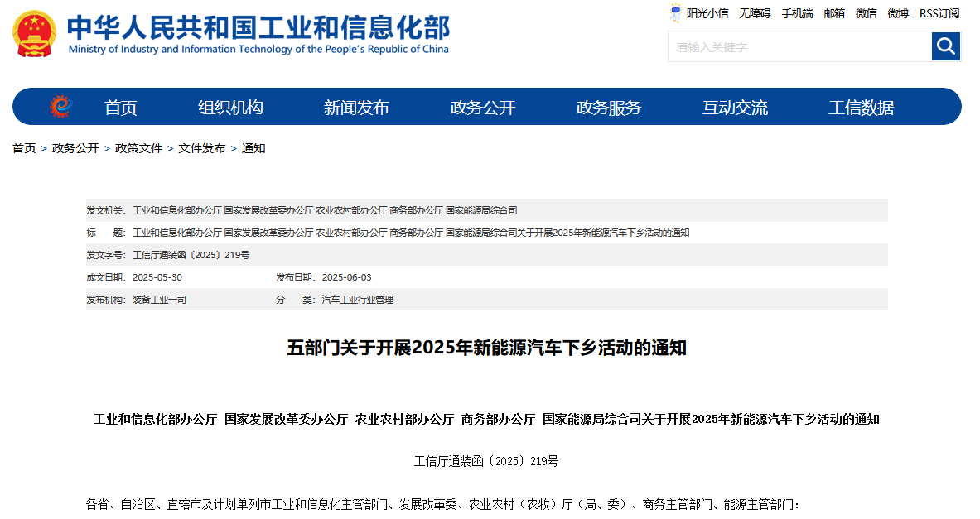Open the 首页 navigation menu item
This screenshot has height=519, width=980.
coord(121,108)
